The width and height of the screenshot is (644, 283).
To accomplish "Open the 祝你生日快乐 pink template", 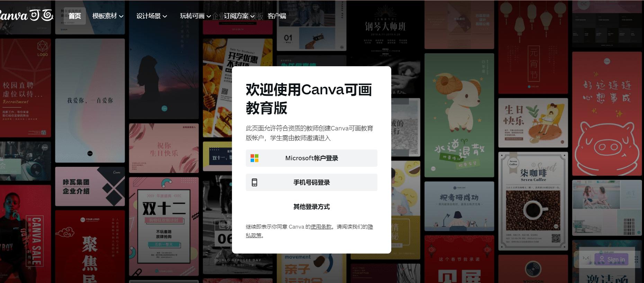I will [x=164, y=148].
